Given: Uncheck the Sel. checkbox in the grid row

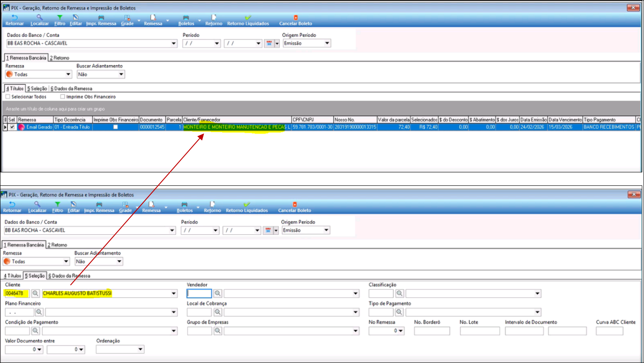Looking at the screenshot, I should (x=12, y=127).
